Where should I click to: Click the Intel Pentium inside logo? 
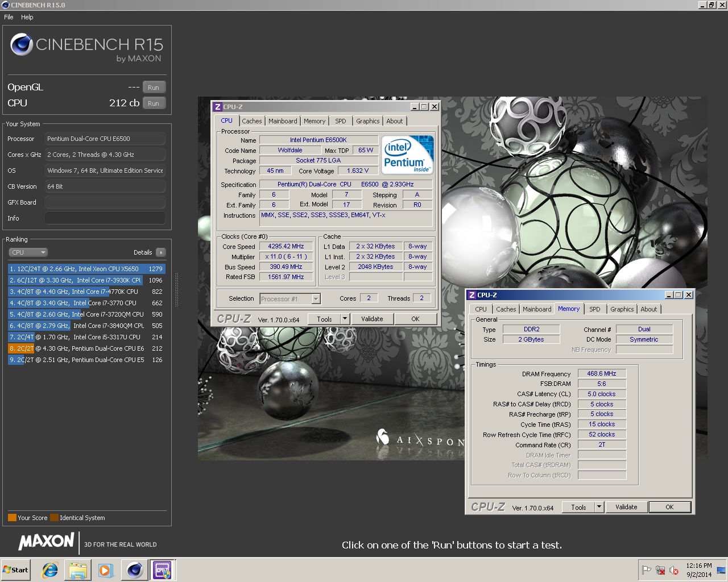coord(408,155)
